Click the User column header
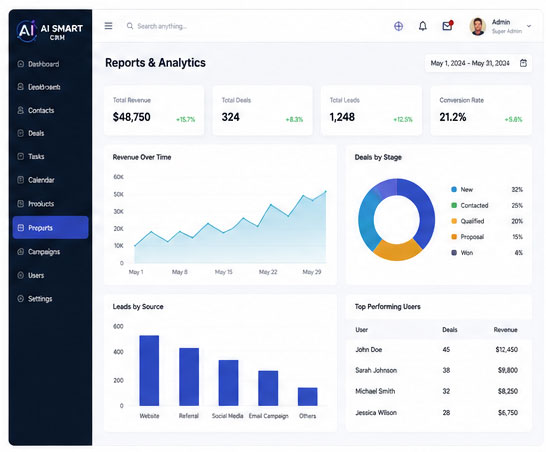The width and height of the screenshot is (546, 452). 361,329
